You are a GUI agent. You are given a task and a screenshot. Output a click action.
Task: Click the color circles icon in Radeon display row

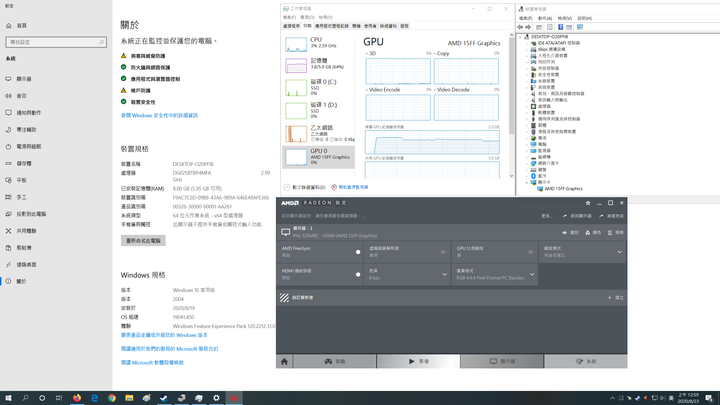click(587, 233)
